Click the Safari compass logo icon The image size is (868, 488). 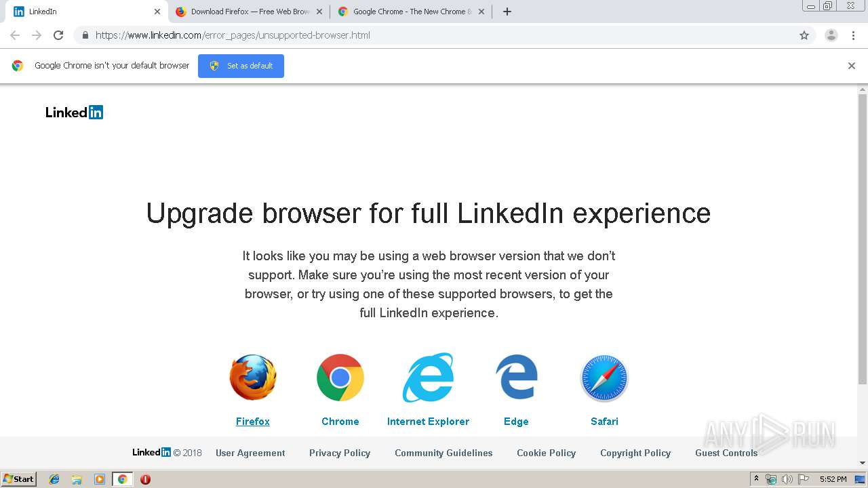[x=604, y=378]
